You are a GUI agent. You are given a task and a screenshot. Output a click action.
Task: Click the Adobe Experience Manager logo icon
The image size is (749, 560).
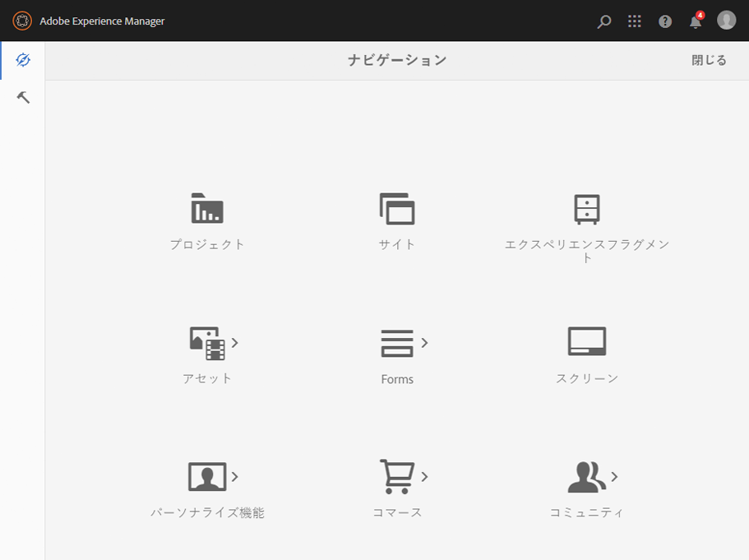22,21
